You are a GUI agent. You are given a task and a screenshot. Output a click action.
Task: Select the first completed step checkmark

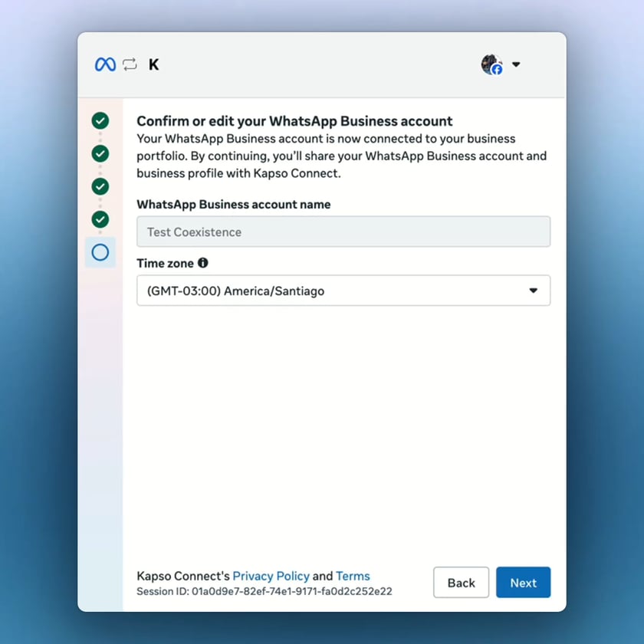click(x=100, y=121)
